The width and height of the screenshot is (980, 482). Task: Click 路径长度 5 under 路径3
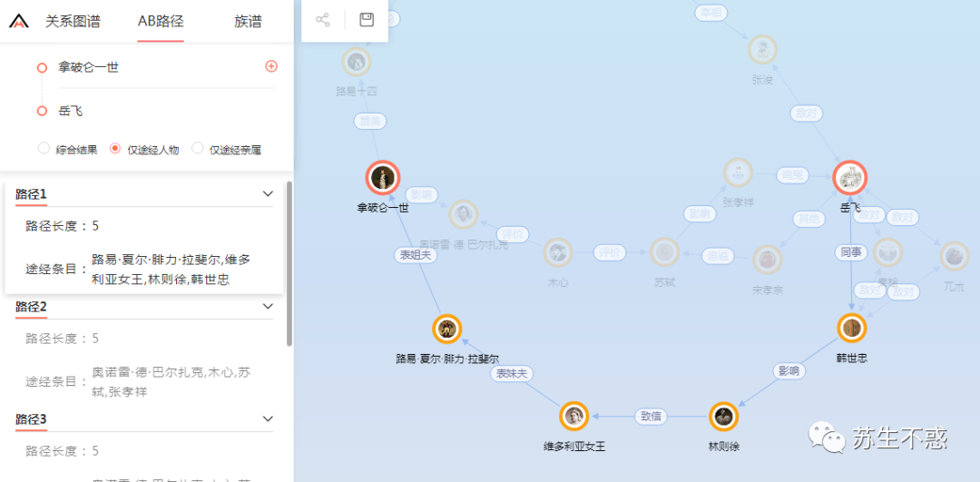(63, 451)
